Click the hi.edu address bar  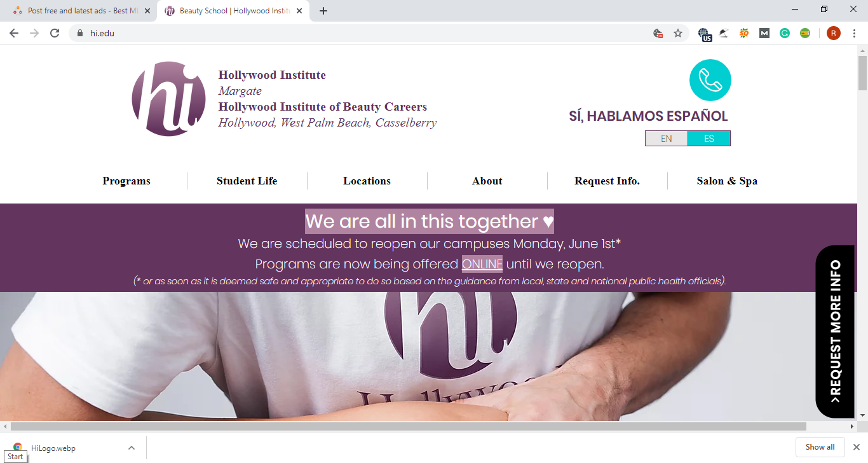click(x=362, y=33)
